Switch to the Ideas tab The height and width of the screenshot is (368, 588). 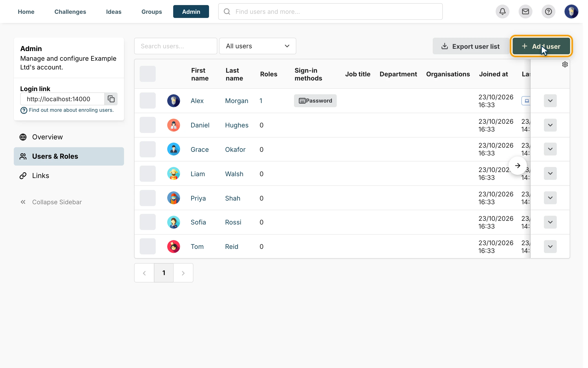click(x=114, y=11)
